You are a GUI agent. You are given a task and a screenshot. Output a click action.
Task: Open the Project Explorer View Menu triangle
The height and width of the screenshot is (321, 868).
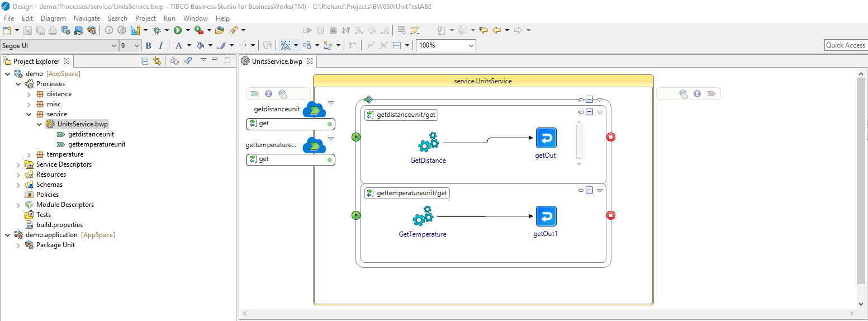click(x=203, y=60)
